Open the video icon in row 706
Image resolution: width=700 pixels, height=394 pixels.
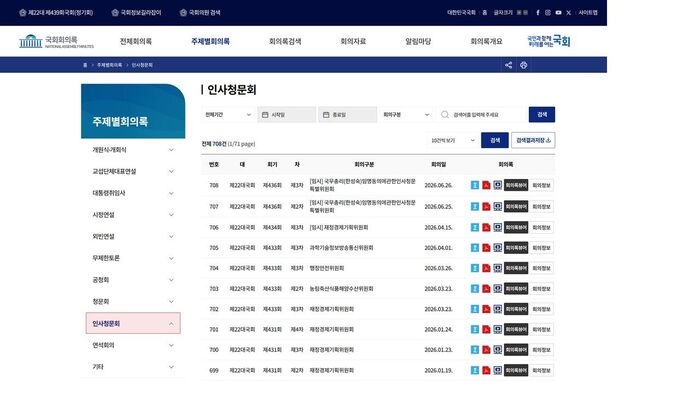point(497,227)
